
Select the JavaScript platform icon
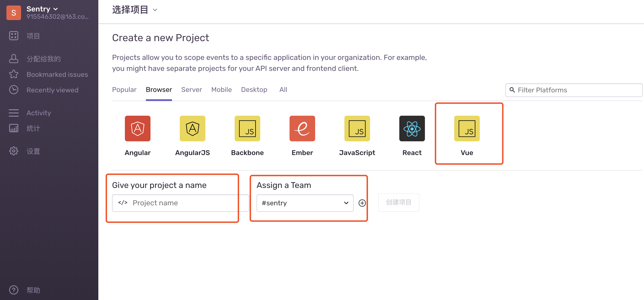(x=357, y=129)
